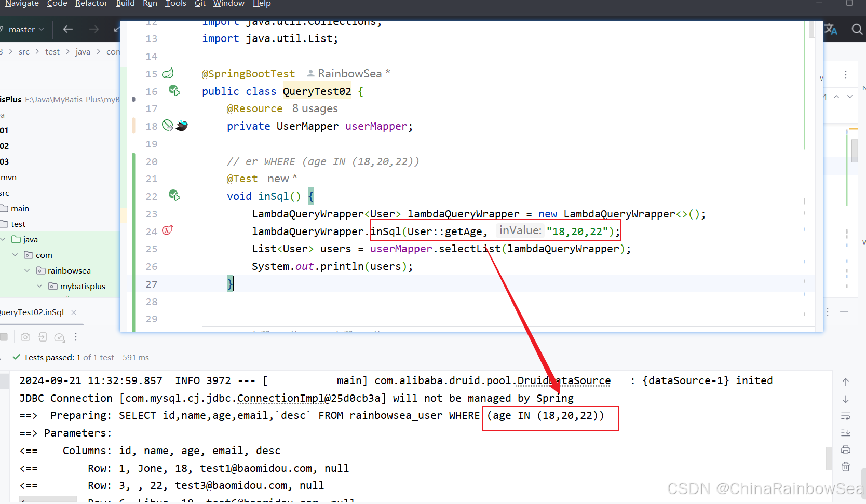Open Search Everywhere magnifier

pyautogui.click(x=857, y=30)
